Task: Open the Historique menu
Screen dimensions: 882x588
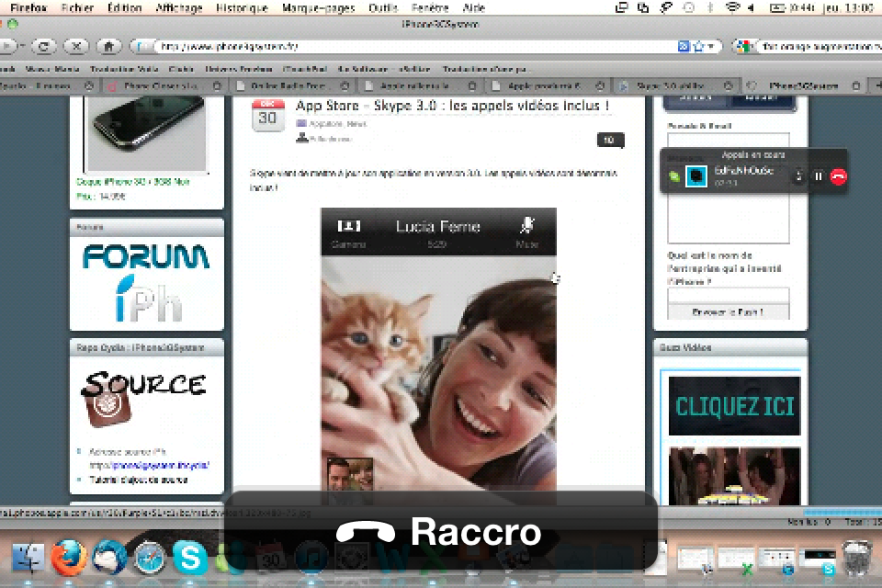Action: (x=242, y=8)
